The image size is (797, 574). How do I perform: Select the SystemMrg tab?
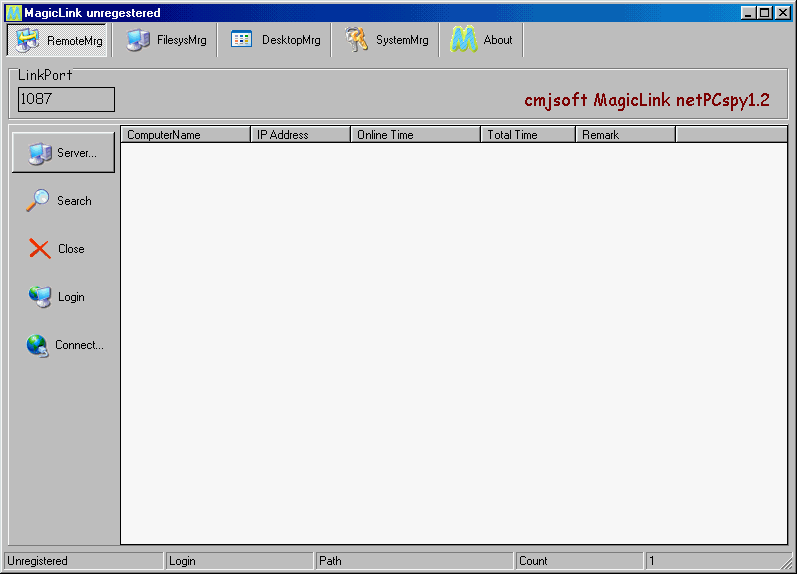coord(386,41)
